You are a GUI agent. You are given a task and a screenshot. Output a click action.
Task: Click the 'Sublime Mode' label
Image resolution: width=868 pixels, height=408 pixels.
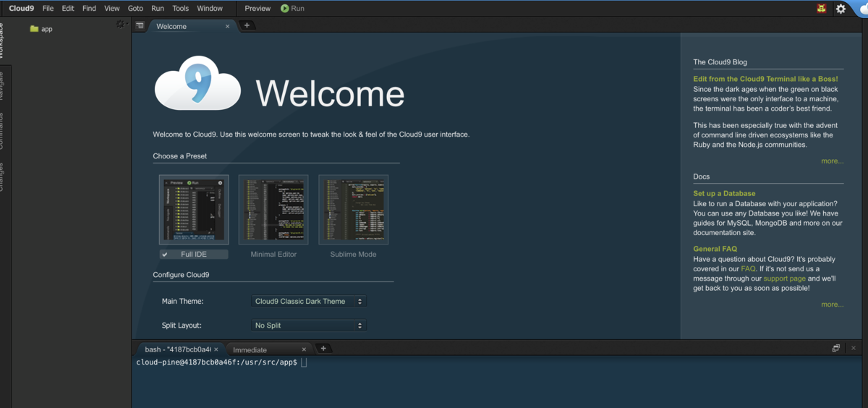tap(353, 255)
